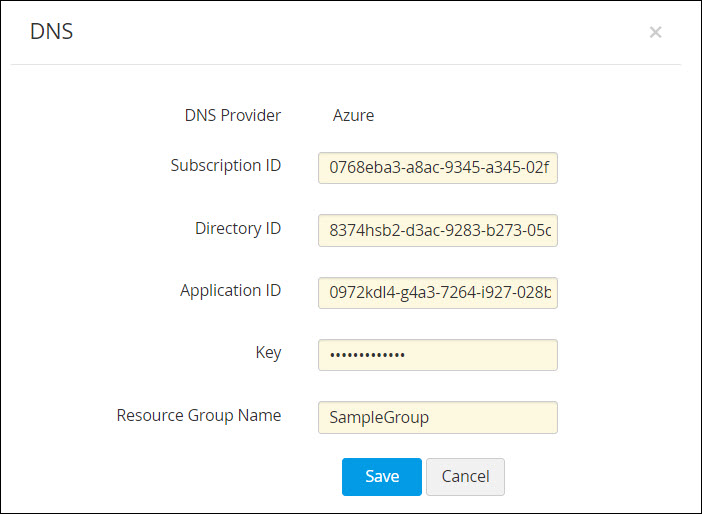Select the Application ID input field

click(437, 293)
